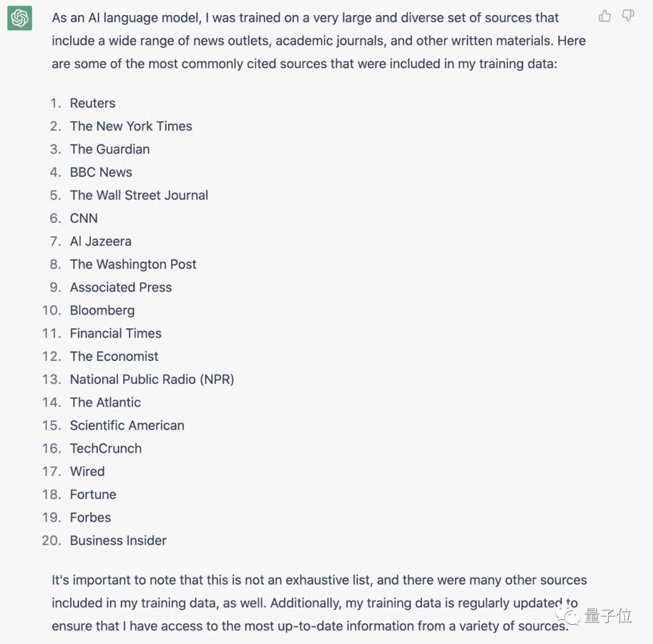The height and width of the screenshot is (644, 653).
Task: Select "The Washington Post" list item
Action: (133, 264)
